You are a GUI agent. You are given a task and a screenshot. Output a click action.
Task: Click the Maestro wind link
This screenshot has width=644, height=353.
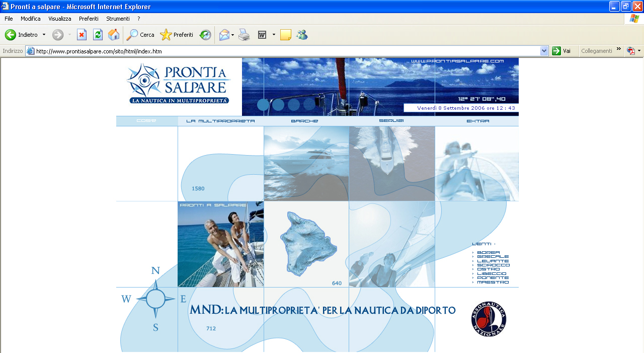click(493, 282)
